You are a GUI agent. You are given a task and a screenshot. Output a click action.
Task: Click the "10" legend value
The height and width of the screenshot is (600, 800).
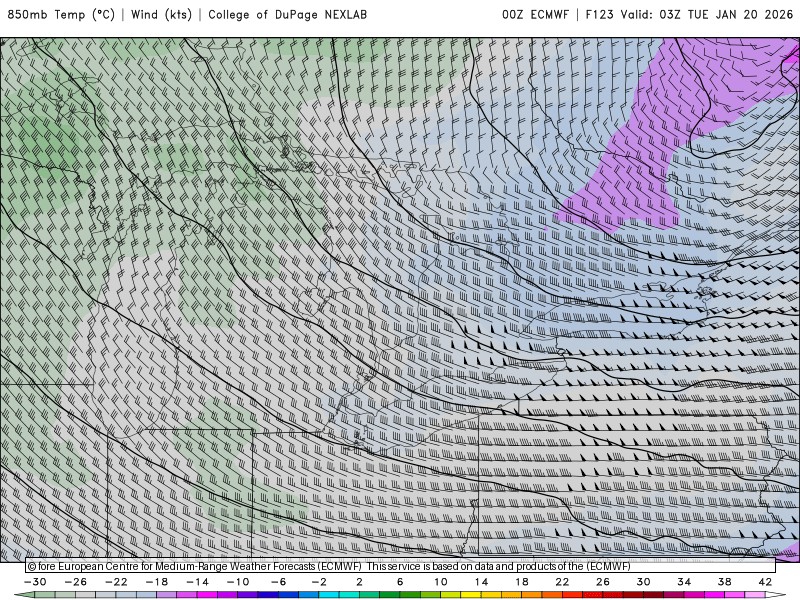441,582
